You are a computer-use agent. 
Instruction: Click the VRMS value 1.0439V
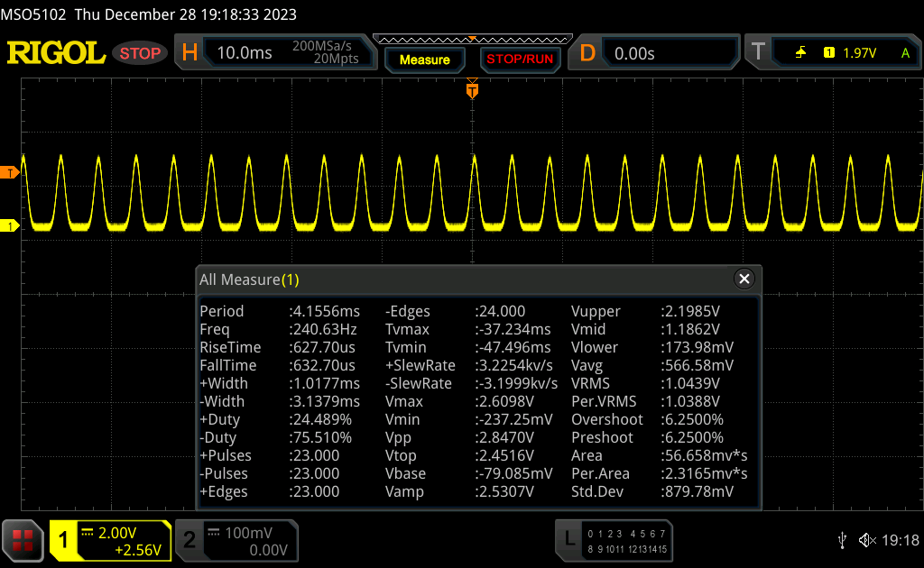[690, 383]
